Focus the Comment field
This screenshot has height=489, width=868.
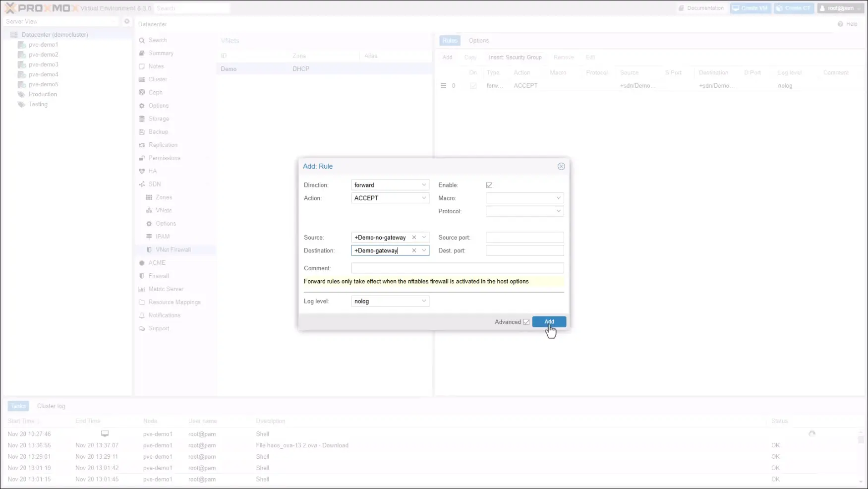(458, 268)
